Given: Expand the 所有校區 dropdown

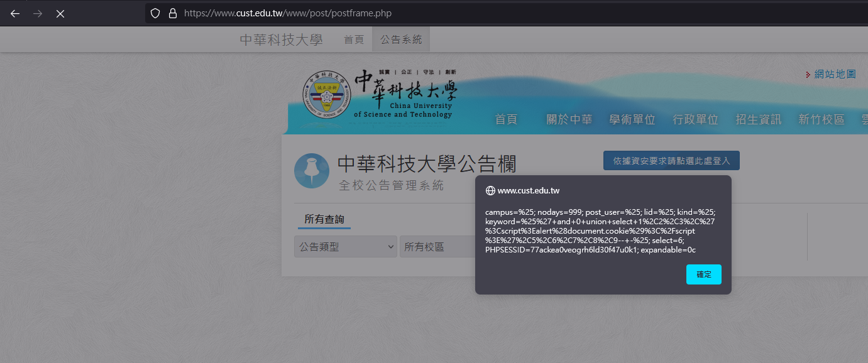Looking at the screenshot, I should [x=437, y=247].
